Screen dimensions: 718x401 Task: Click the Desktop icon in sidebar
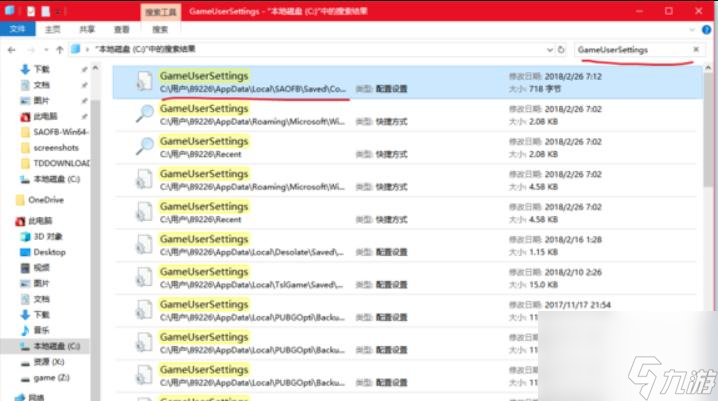(25, 252)
